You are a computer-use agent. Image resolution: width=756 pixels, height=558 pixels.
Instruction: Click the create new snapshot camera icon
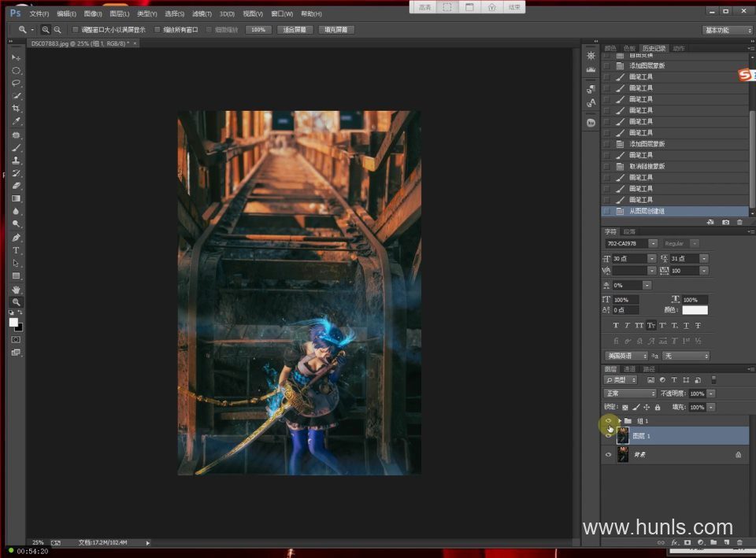coord(725,222)
